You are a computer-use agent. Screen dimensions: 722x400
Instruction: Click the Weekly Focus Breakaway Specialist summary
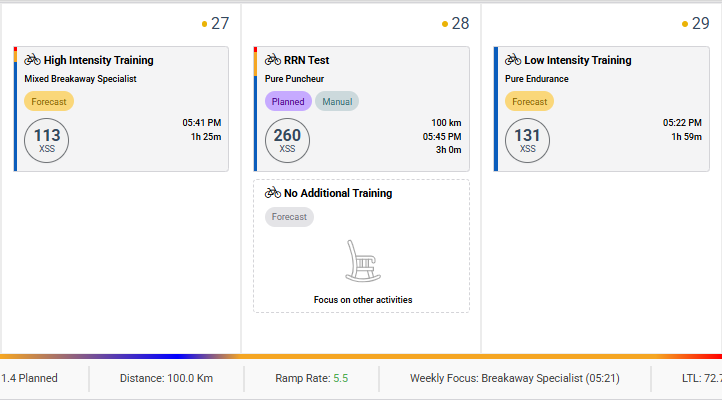pos(515,378)
